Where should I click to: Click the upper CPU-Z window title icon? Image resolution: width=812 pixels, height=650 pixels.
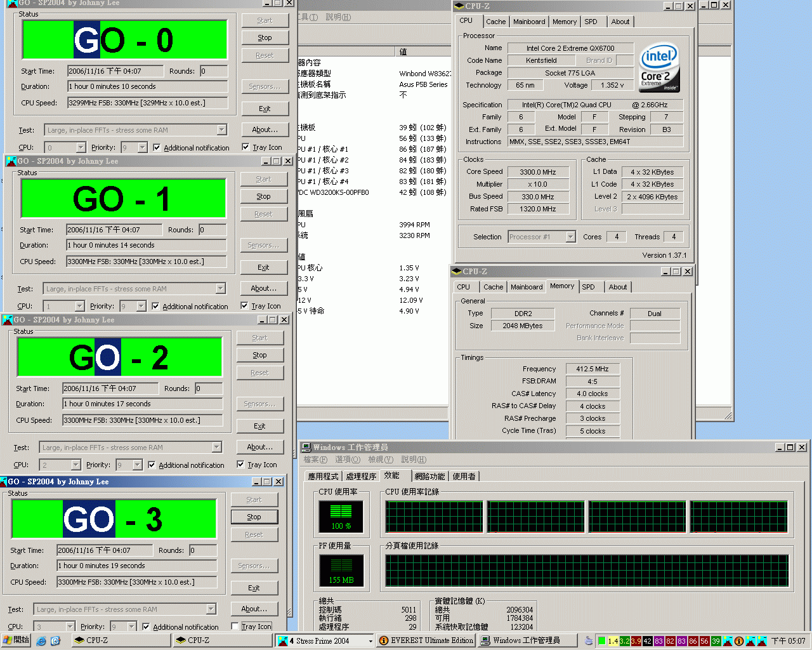(x=459, y=6)
